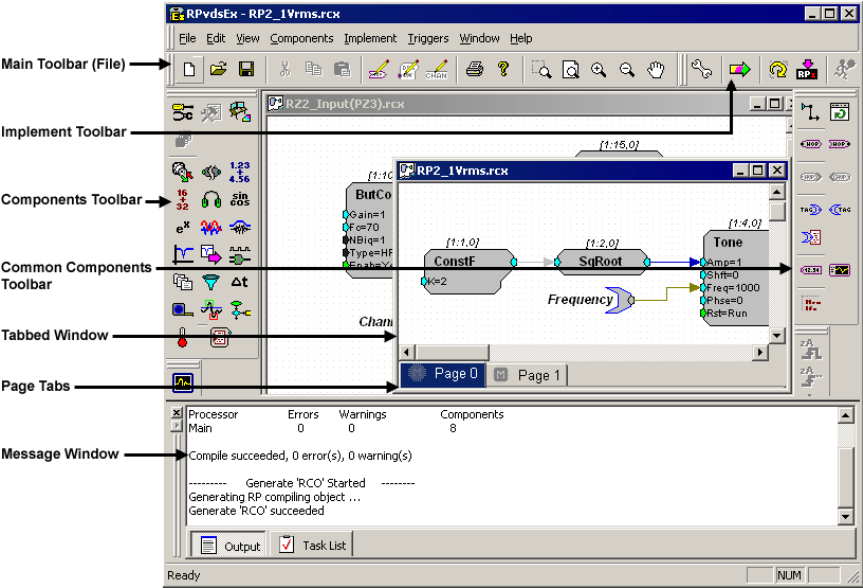Click "Generate 'RCO' succeeded" message line
The image size is (863, 588).
pos(256,511)
